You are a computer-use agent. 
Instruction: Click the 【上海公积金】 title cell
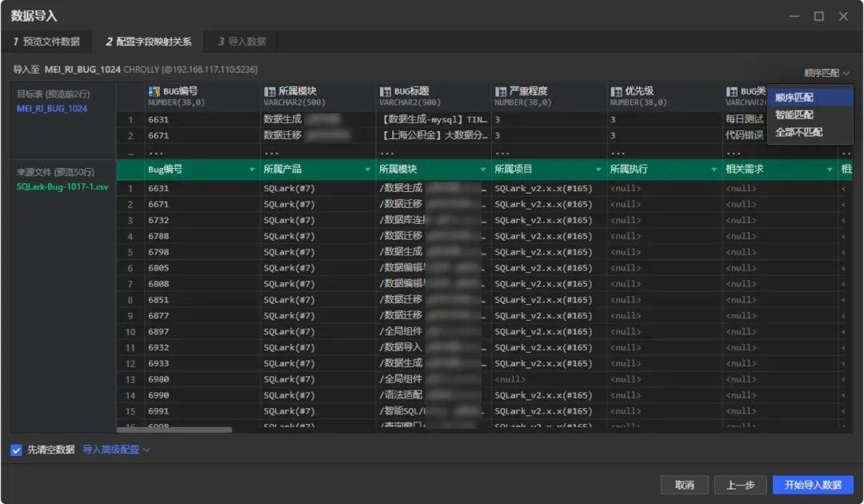434,135
